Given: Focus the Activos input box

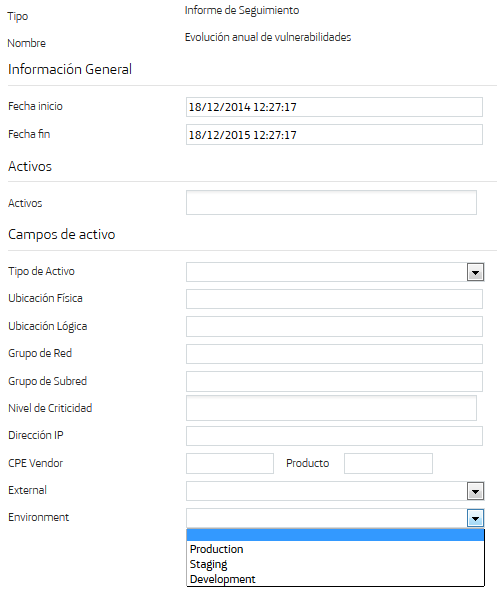Looking at the screenshot, I should pos(331,203).
